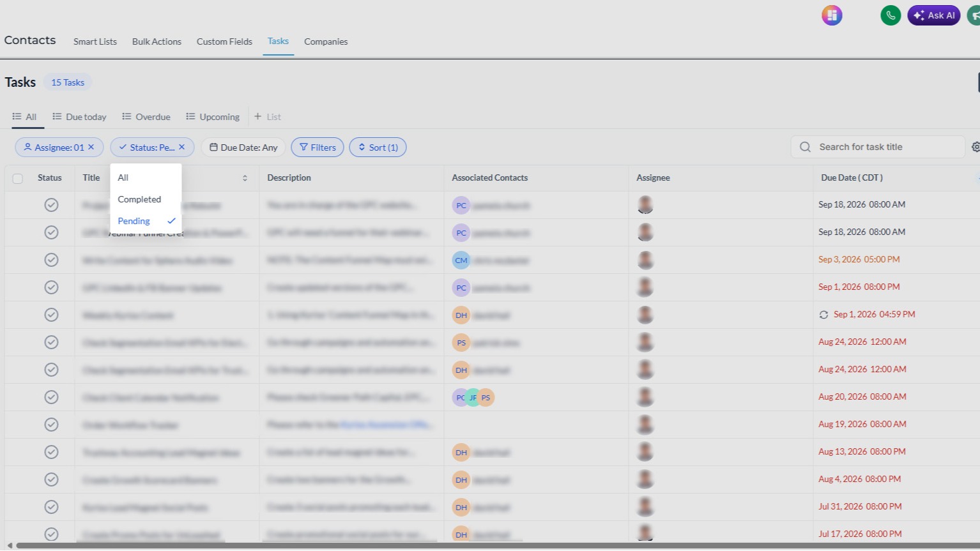Click due date Aug 13, 2026 08:00 PM
The image size is (980, 551).
[x=862, y=451]
